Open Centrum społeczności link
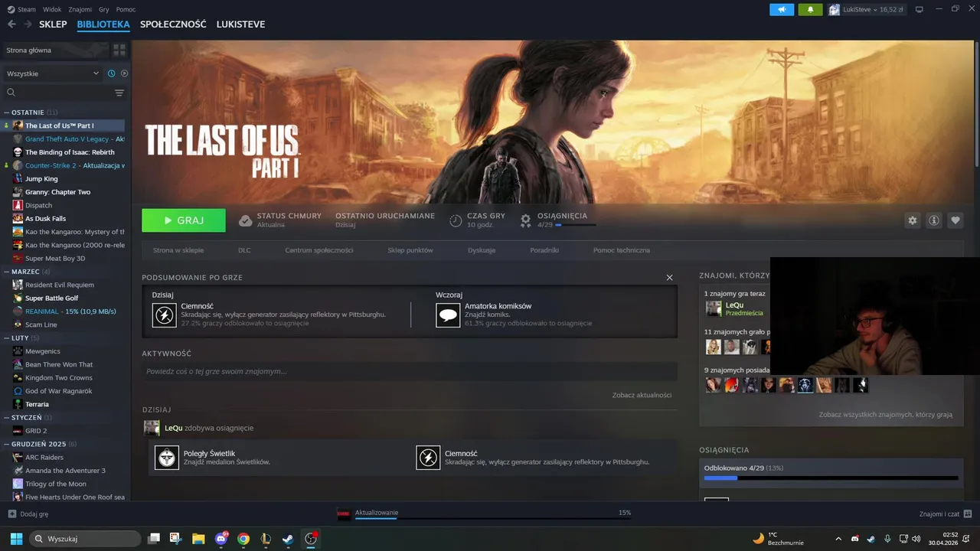The image size is (980, 551). (318, 250)
